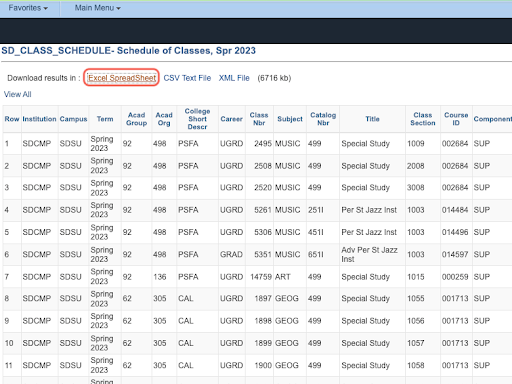Viewport: 512px width, 384px height.
Task: Click the Institution column header
Action: point(39,119)
